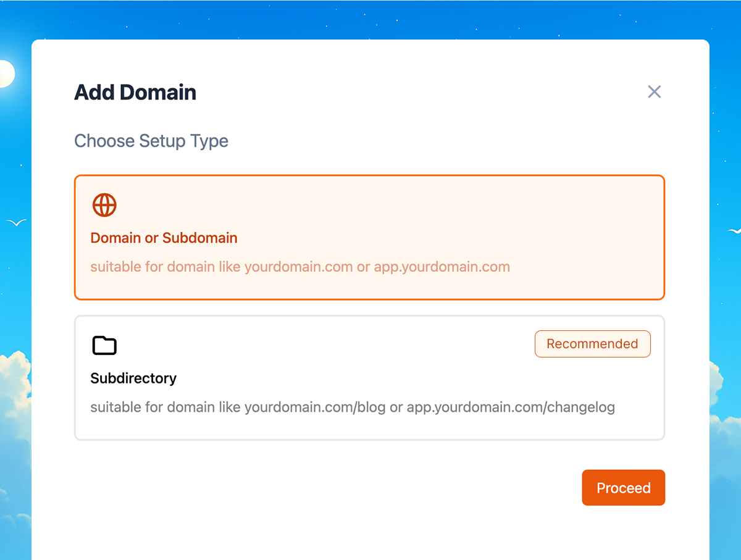This screenshot has height=560, width=741.
Task: Select the Subdirectory setup option
Action: tap(369, 377)
